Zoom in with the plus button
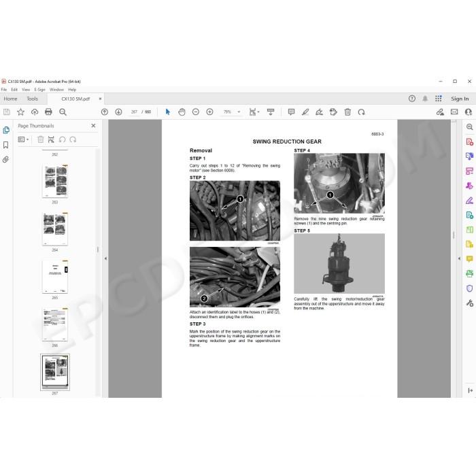Screen dimensions: 476x476 point(209,112)
